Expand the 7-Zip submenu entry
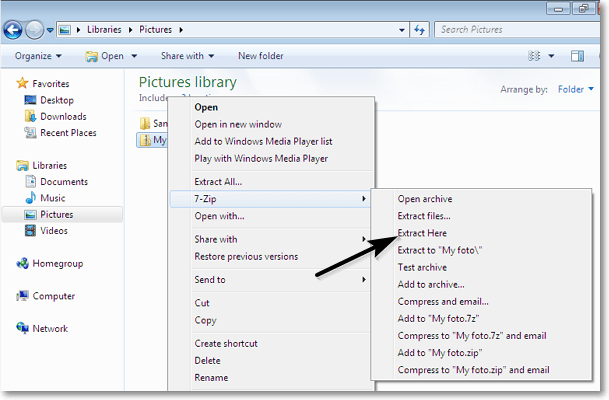The height and width of the screenshot is (400, 609). 271,199
